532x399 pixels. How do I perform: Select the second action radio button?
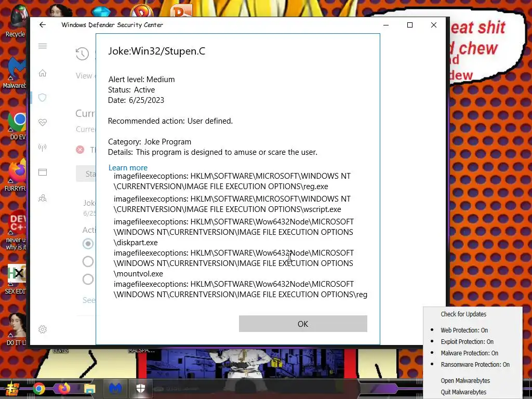[88, 262]
